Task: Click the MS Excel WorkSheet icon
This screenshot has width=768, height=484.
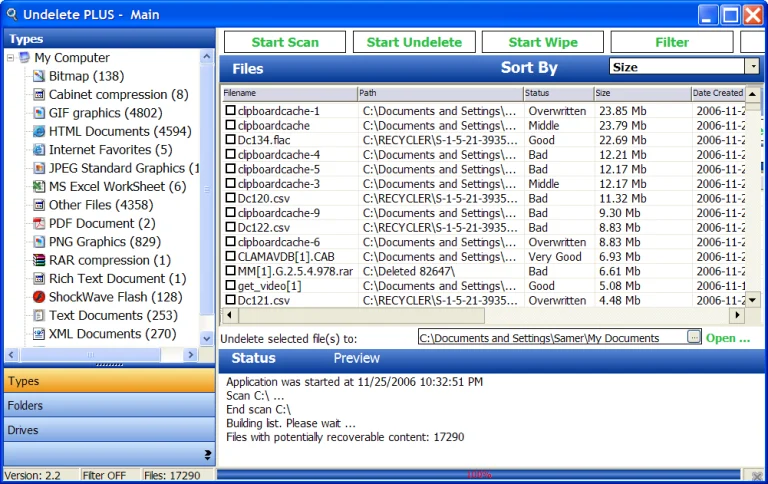Action: pos(39,187)
